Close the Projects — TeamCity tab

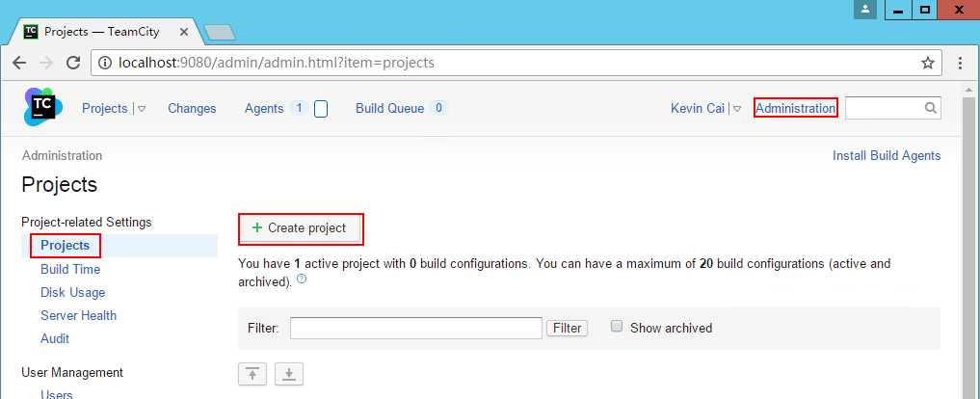(184, 31)
